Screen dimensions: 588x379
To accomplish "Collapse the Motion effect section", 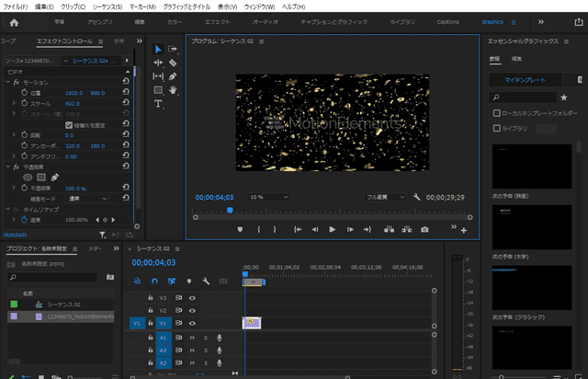I will [x=8, y=82].
